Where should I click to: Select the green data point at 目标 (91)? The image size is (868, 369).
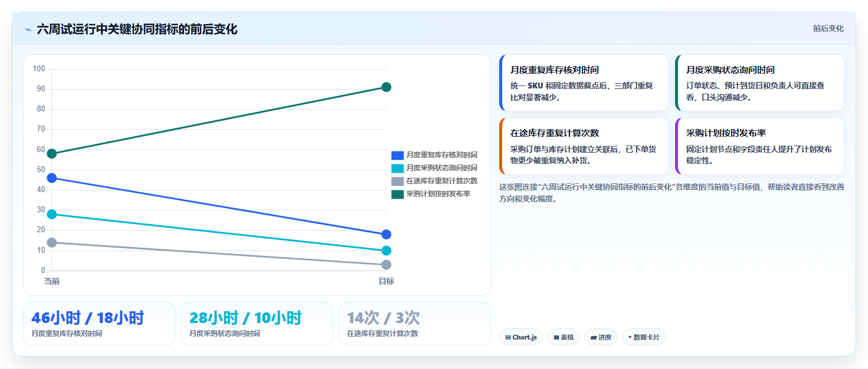(x=386, y=87)
